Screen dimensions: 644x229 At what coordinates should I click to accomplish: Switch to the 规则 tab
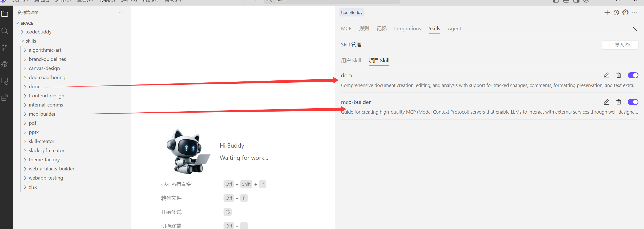(x=364, y=28)
